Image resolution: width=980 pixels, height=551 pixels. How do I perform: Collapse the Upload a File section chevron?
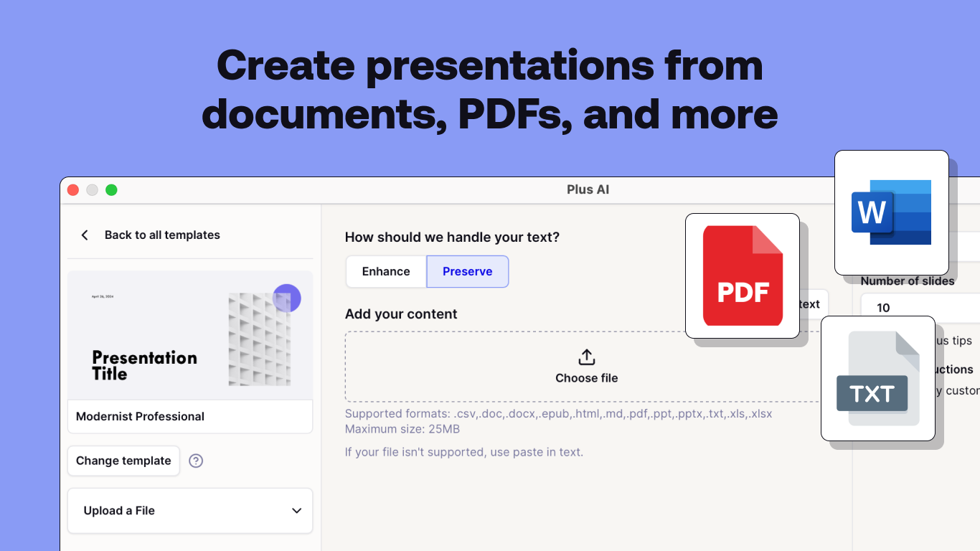point(296,510)
